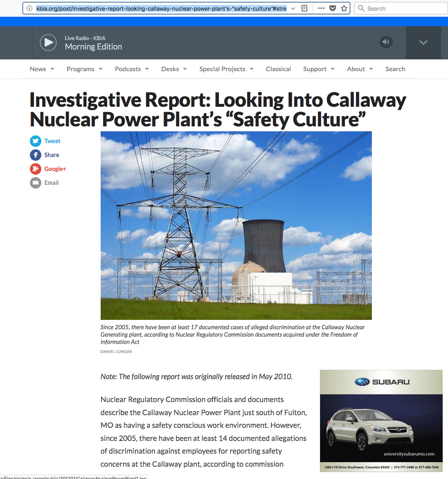Viewport: 448px width, 479px height.
Task: Play the Morning Edition live stream
Action: [x=48, y=42]
